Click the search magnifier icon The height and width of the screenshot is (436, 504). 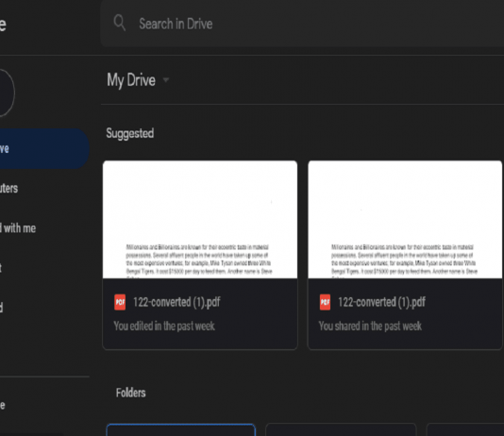pyautogui.click(x=119, y=23)
